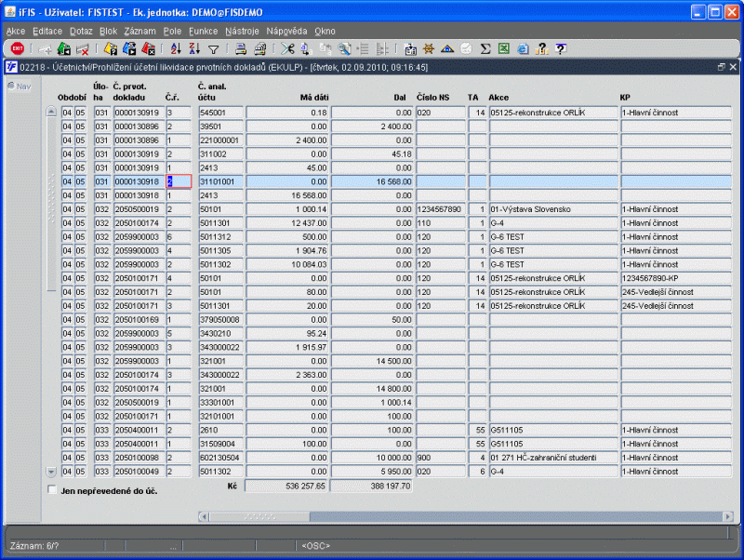Click the red EXIT toolbar icon
Viewport: 744px width, 560px height.
pos(17,48)
